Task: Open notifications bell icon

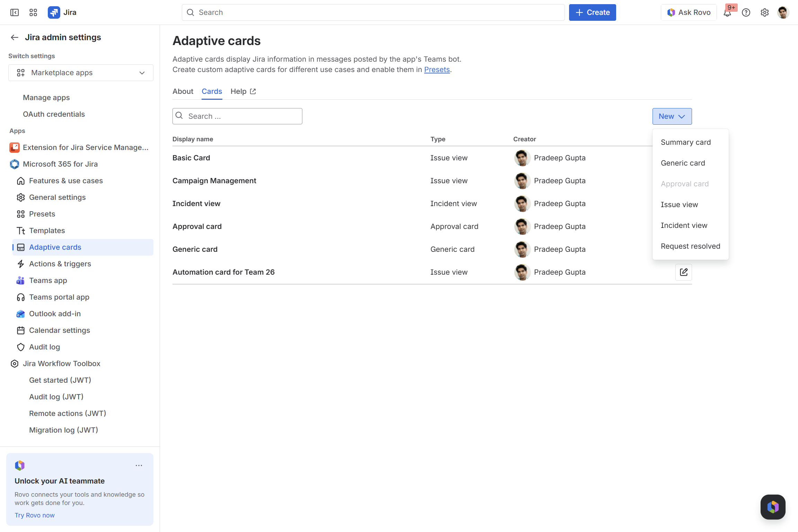Action: pos(727,13)
